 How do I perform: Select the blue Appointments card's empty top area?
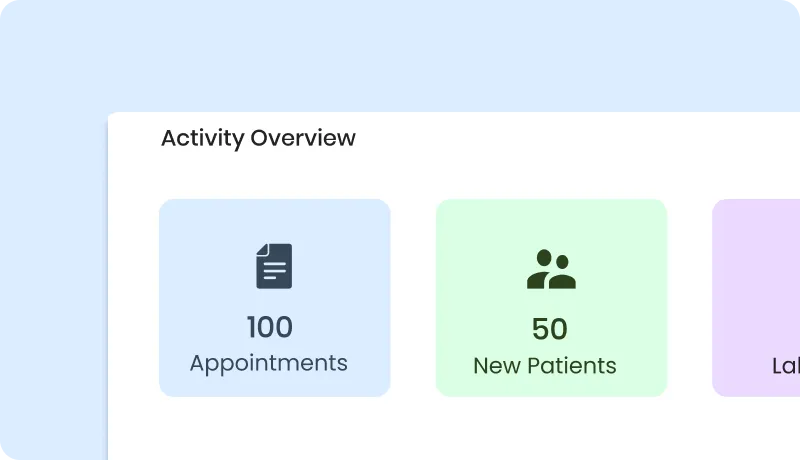point(274,218)
